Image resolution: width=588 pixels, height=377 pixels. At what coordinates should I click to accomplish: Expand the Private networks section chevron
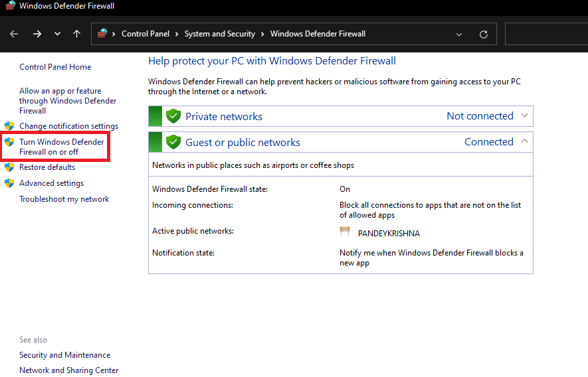click(x=524, y=115)
